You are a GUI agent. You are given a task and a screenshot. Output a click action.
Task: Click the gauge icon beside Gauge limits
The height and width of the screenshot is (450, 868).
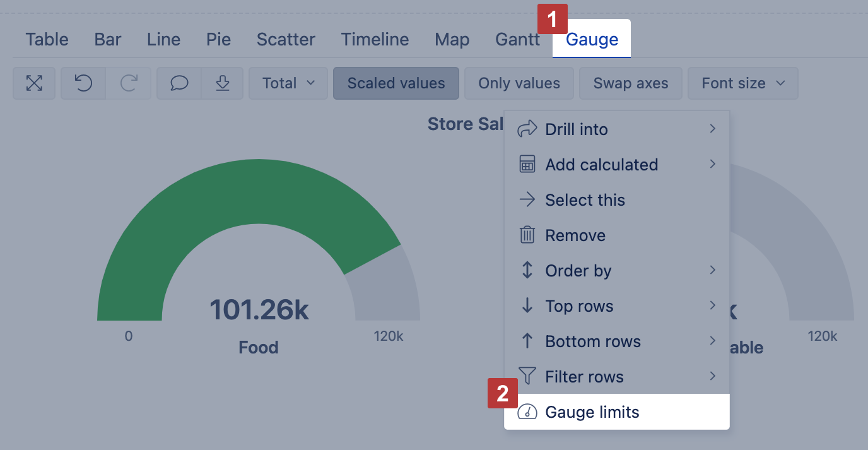[x=527, y=412]
